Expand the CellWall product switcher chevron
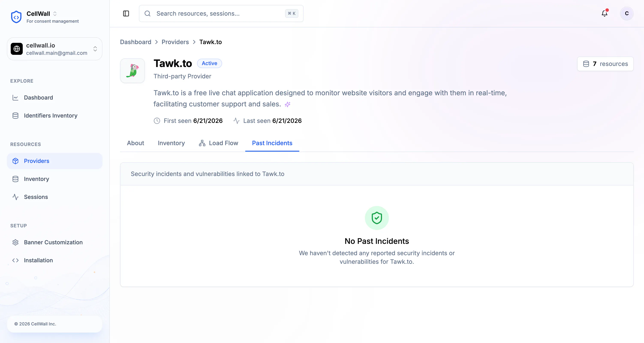 55,14
